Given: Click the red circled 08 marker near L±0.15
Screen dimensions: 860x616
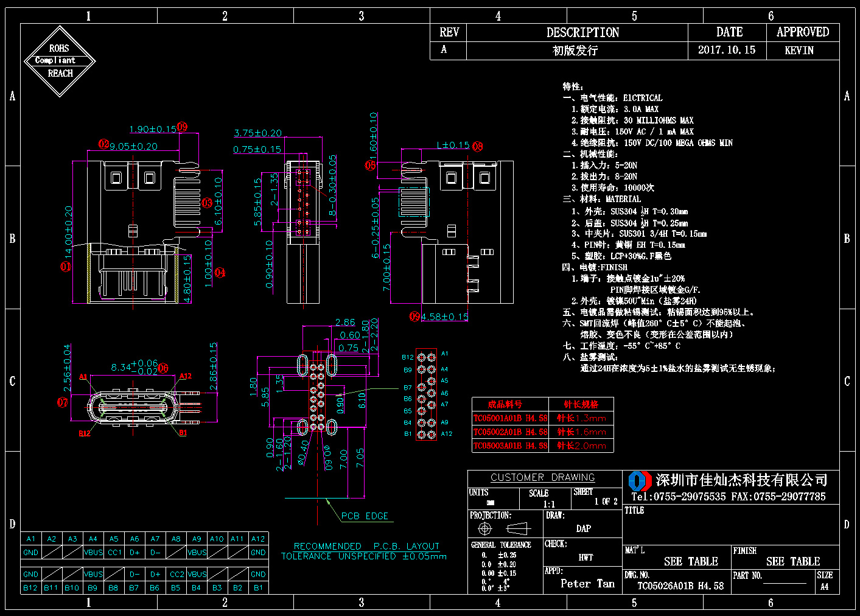Looking at the screenshot, I should 478,146.
